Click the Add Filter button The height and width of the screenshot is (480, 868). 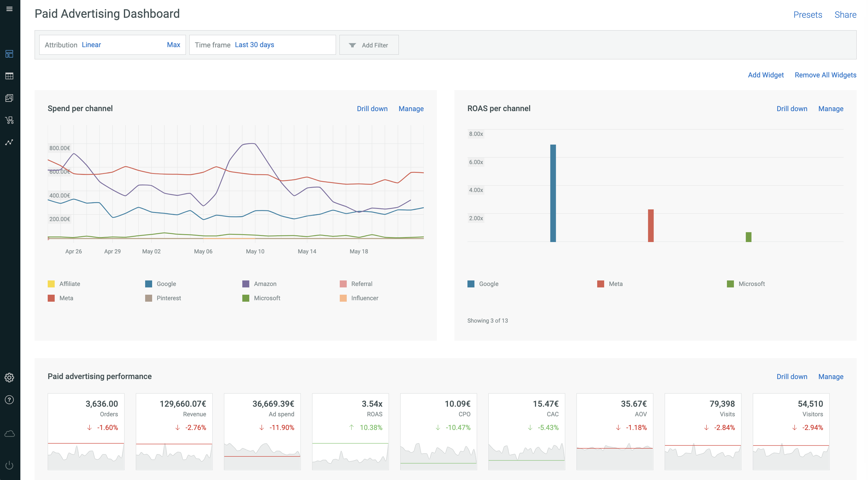[x=369, y=45]
